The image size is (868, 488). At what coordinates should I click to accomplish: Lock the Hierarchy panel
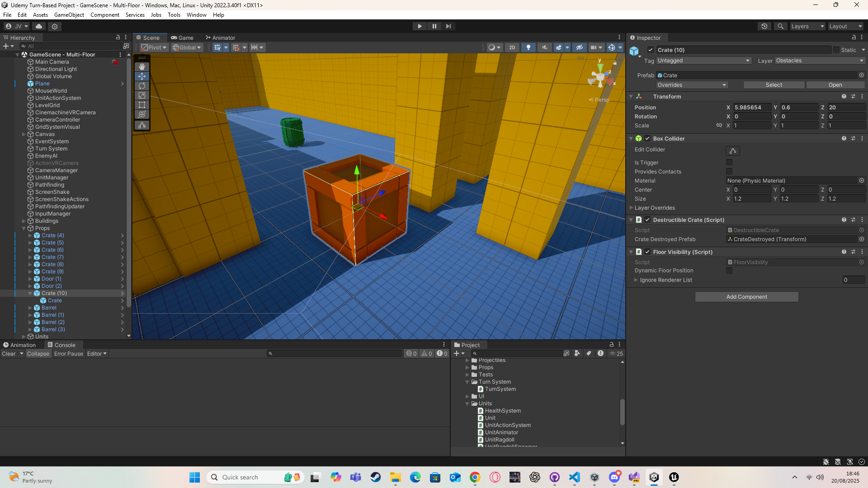(x=118, y=38)
